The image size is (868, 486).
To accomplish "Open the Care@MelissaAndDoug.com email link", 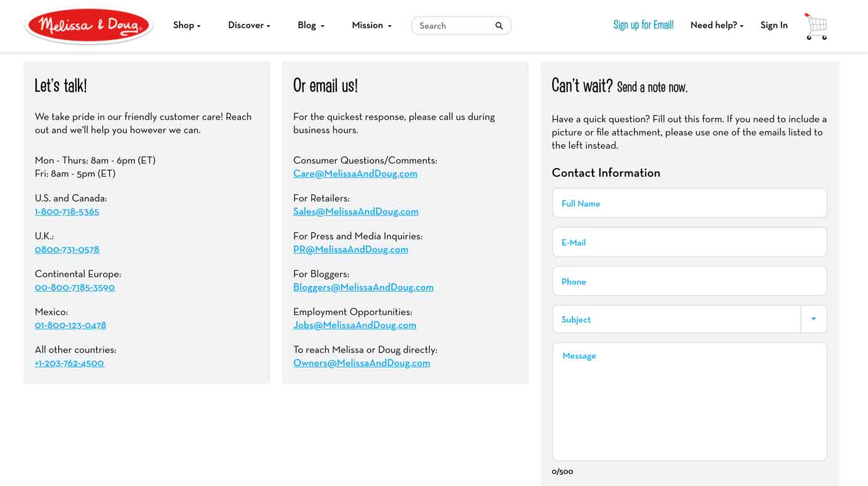I will pyautogui.click(x=355, y=174).
